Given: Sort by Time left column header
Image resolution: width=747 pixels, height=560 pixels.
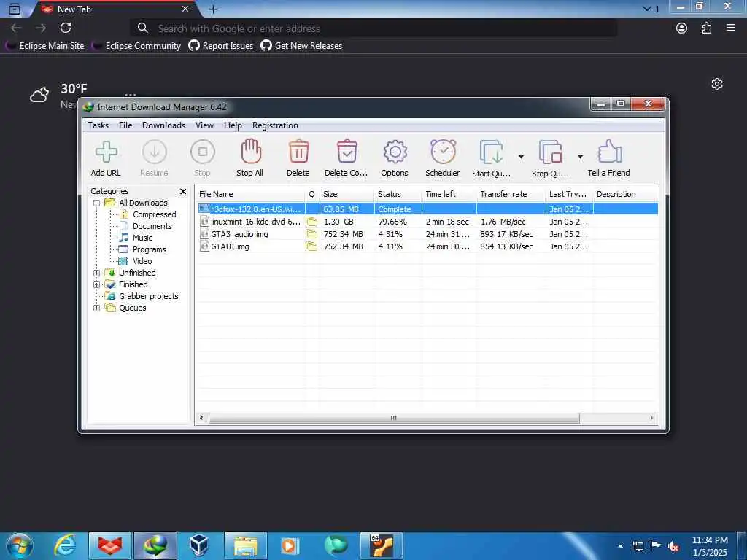Looking at the screenshot, I should pos(449,194).
